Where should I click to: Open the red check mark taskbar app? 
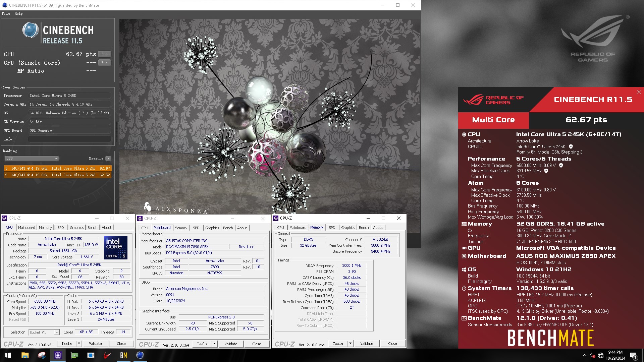pos(107,355)
